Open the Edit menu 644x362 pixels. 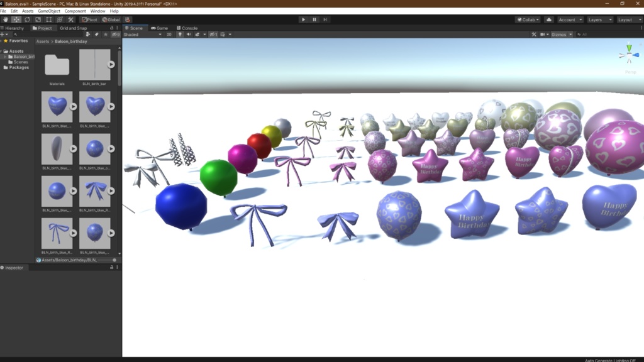pyautogui.click(x=14, y=11)
